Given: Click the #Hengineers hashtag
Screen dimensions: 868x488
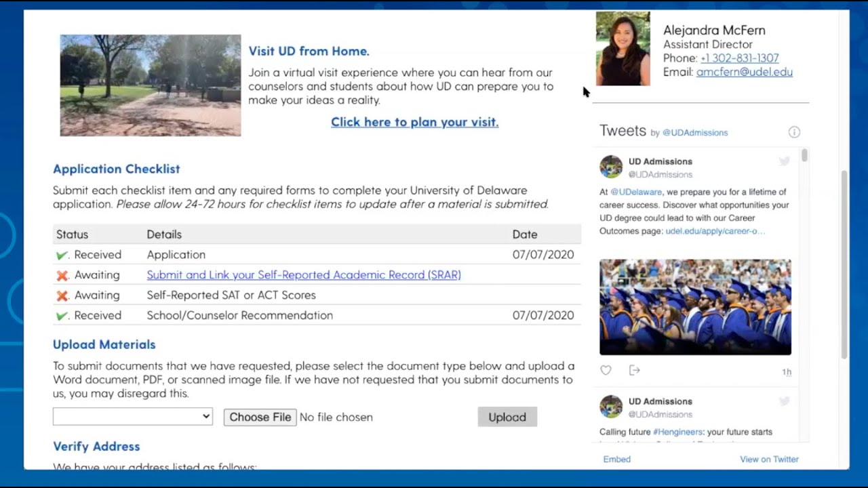Looking at the screenshot, I should (x=678, y=432).
